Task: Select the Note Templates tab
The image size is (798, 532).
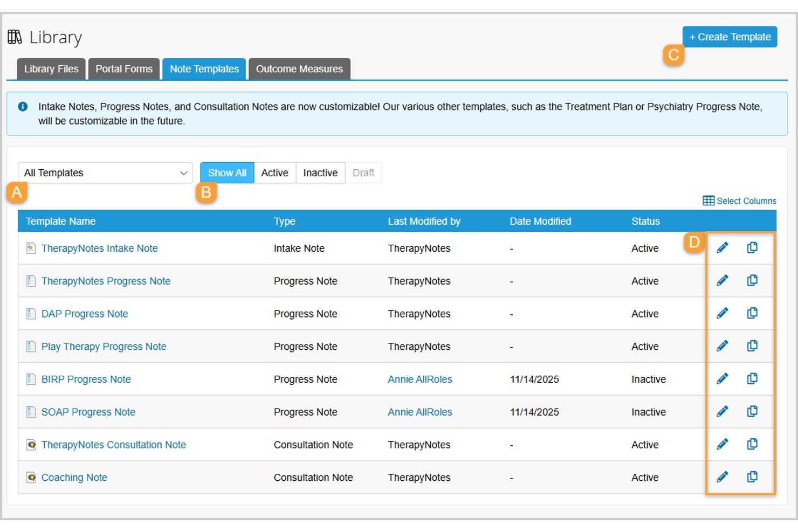Action: [x=204, y=69]
